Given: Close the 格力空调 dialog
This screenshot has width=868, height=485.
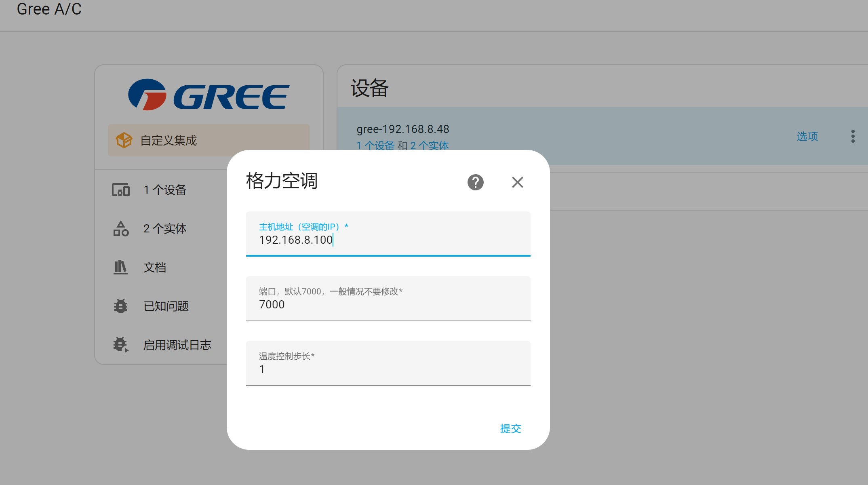Looking at the screenshot, I should [517, 182].
